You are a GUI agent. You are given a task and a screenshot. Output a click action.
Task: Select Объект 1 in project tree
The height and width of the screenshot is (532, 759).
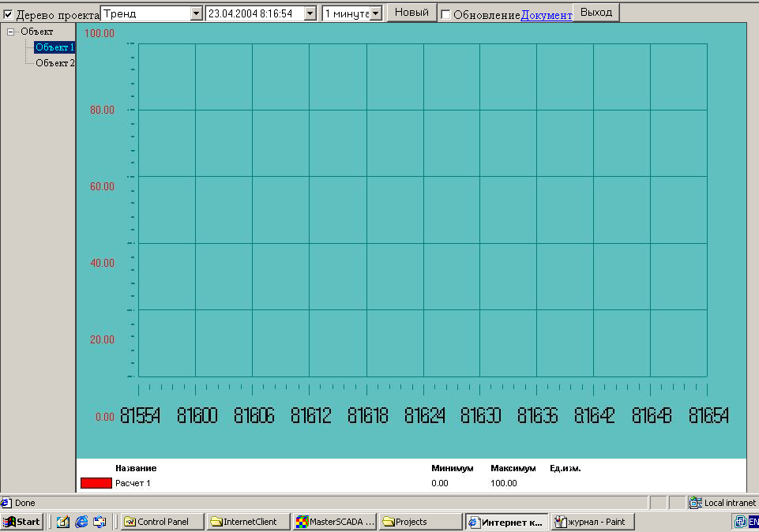point(54,47)
